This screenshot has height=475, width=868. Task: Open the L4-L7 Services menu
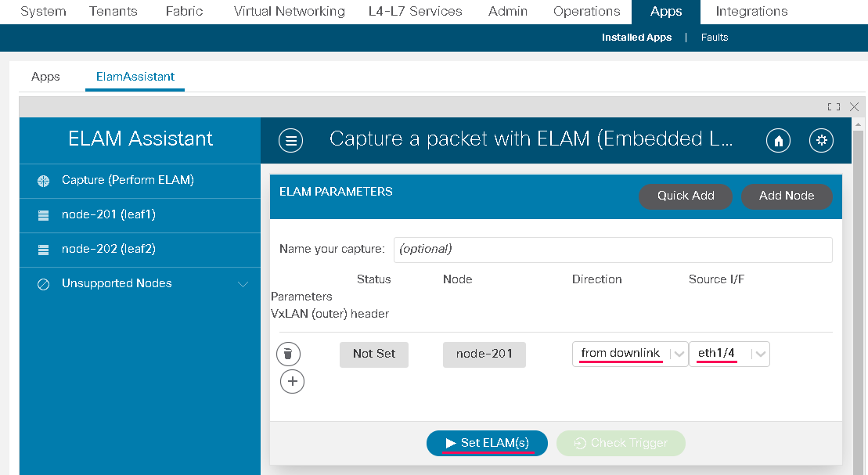pos(415,12)
